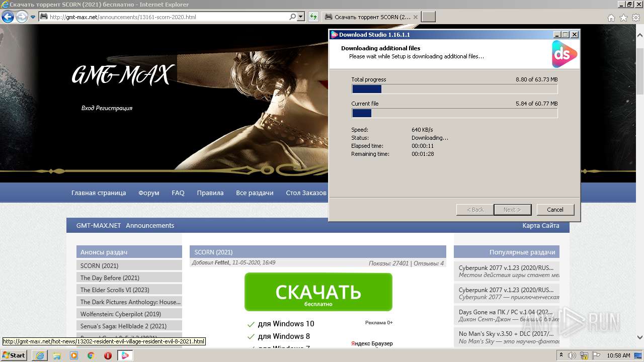Open the Форум menu item

coord(149,193)
